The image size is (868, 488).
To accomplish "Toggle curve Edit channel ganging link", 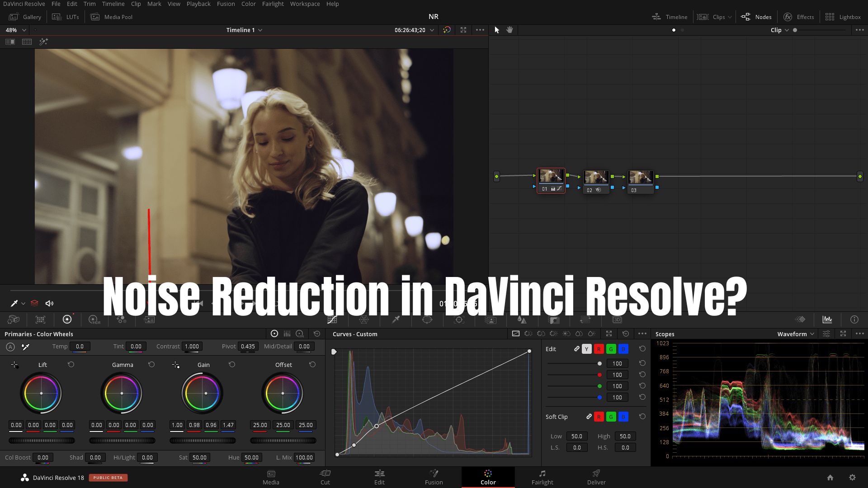I will [x=576, y=349].
